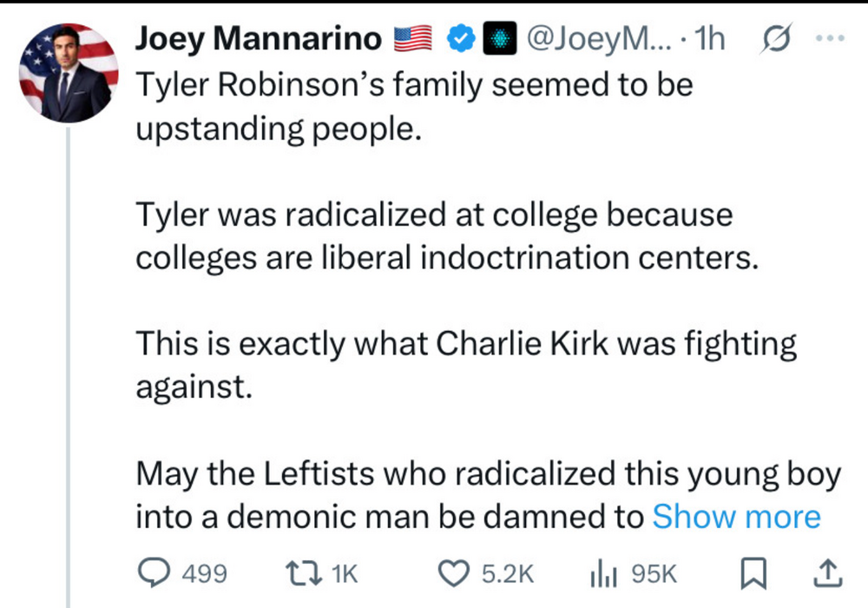Repost this tweet using the arrows icon
Screen dimensions: 868x608
304,572
